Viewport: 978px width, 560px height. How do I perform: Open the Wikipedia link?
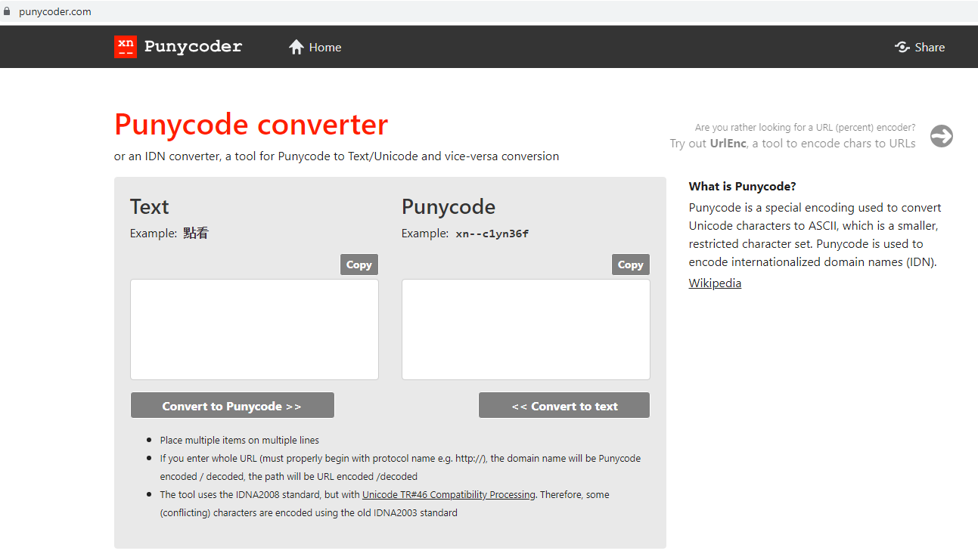715,283
